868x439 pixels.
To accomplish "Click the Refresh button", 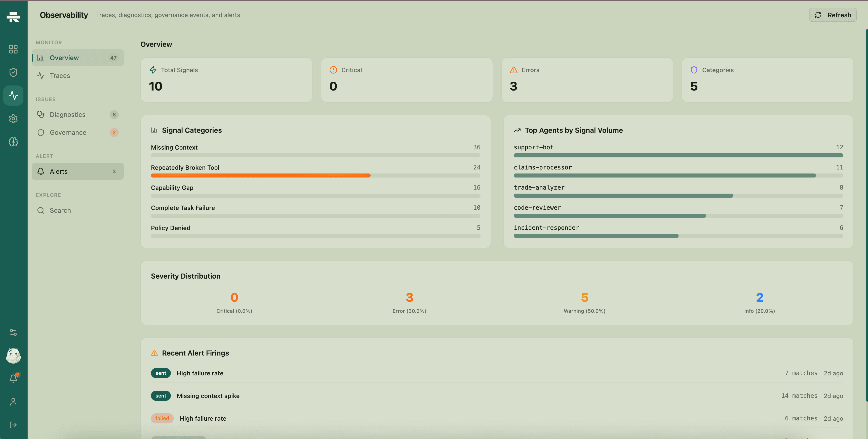I will point(833,15).
